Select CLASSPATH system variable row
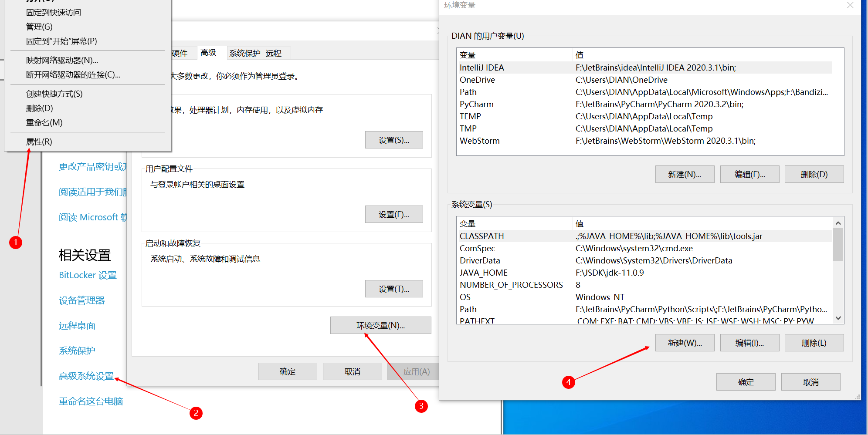This screenshot has height=435, width=868. 644,236
